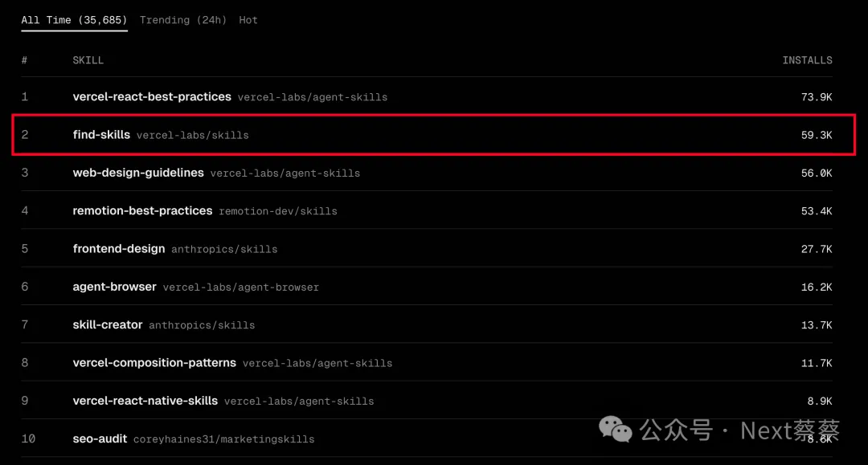Click the INSTALLS column header
Image resolution: width=868 pixels, height=465 pixels.
click(x=807, y=60)
